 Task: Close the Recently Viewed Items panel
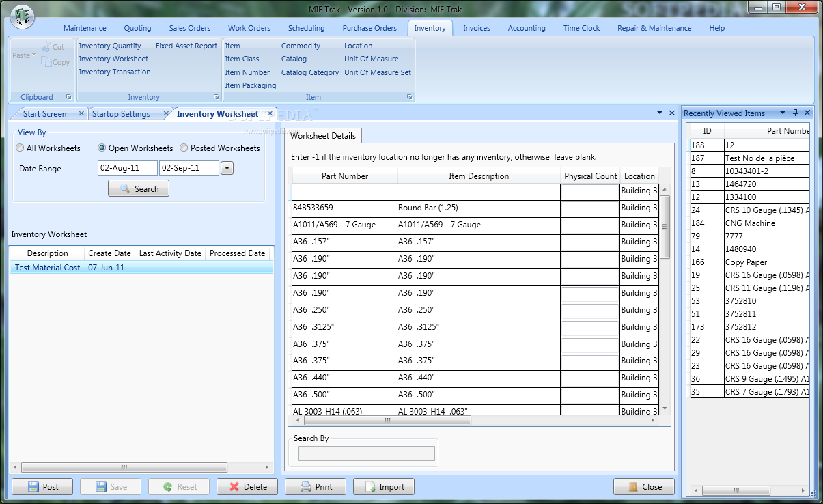point(807,113)
